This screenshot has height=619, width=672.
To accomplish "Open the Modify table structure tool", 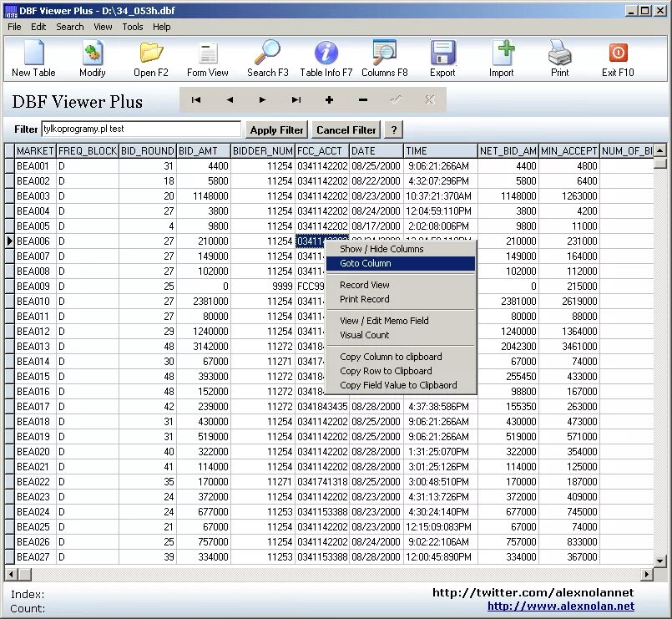I will point(92,58).
